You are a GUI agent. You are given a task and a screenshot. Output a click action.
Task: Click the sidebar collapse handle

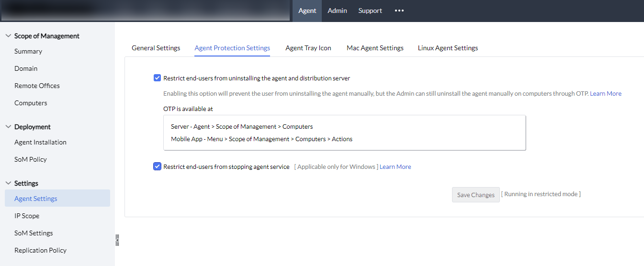117,240
